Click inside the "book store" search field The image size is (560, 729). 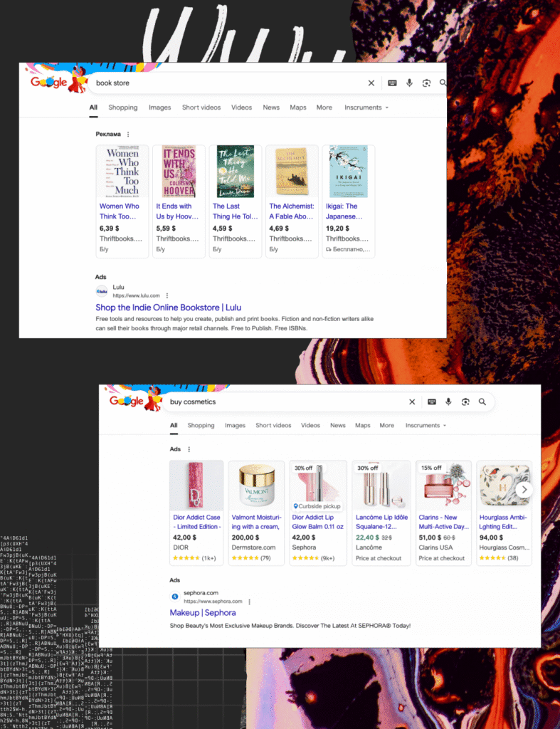228,83
